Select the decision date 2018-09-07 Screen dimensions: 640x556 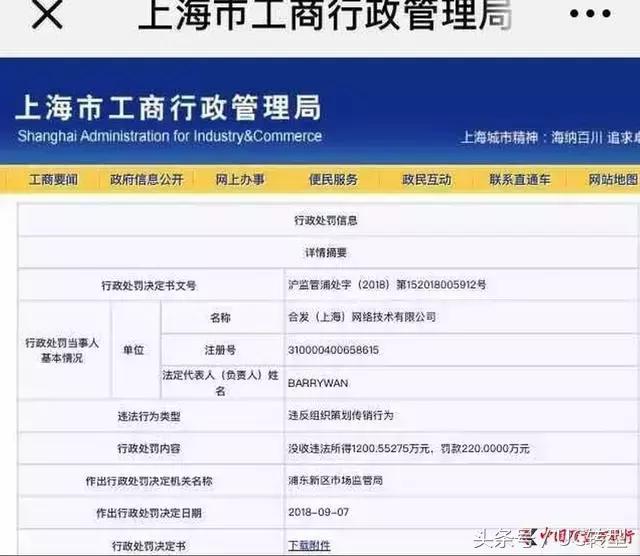319,512
